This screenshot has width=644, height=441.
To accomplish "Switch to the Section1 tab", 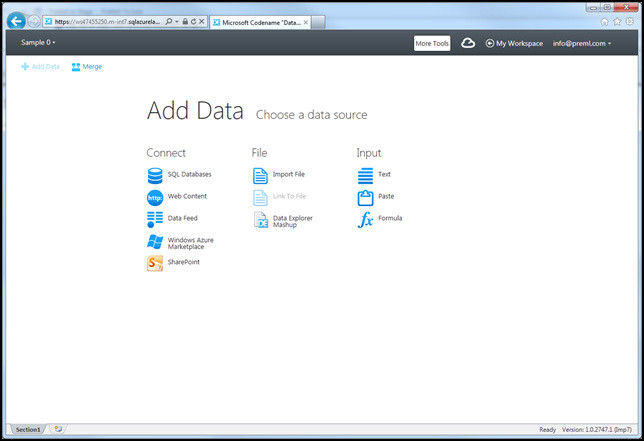I will coord(28,430).
